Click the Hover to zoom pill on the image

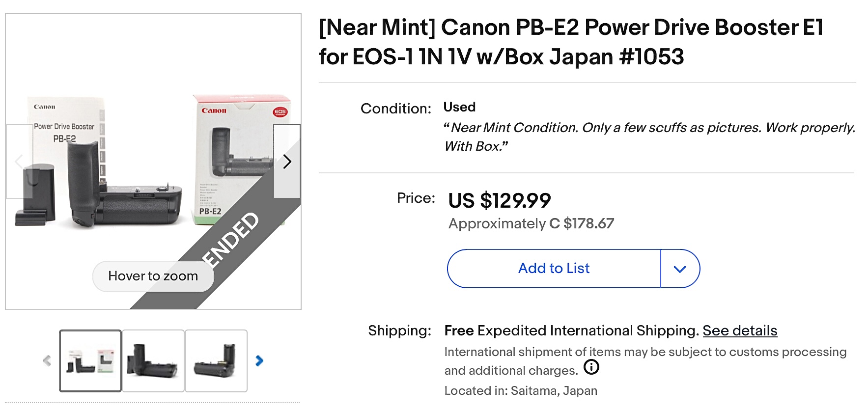[x=153, y=276]
